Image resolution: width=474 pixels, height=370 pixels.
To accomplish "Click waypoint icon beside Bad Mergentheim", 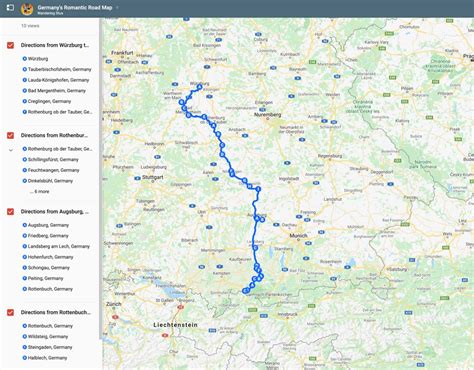I will pos(25,91).
